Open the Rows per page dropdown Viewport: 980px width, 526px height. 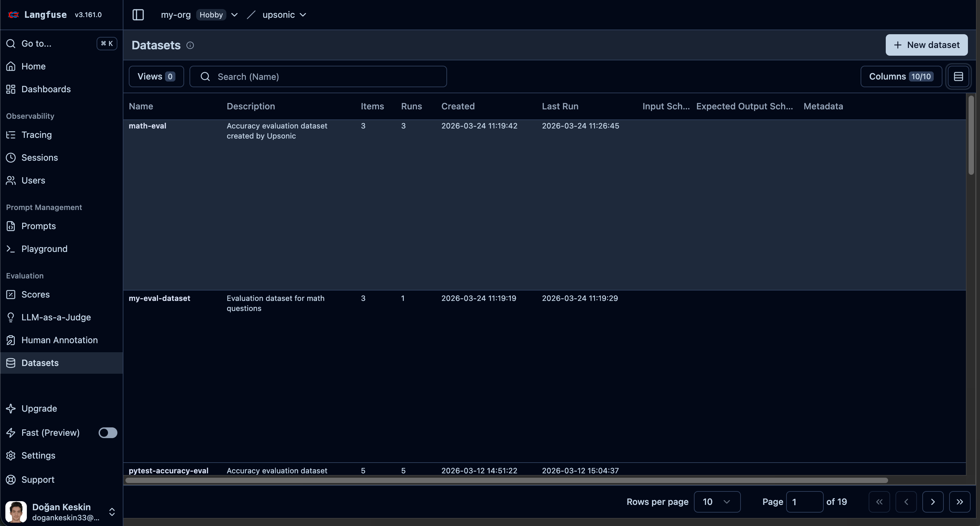pyautogui.click(x=717, y=502)
